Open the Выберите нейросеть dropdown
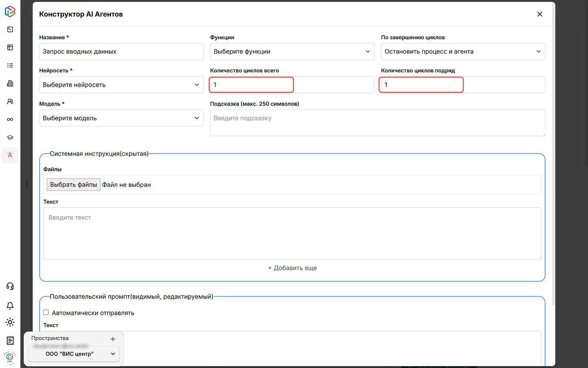588x368 pixels. pyautogui.click(x=121, y=85)
